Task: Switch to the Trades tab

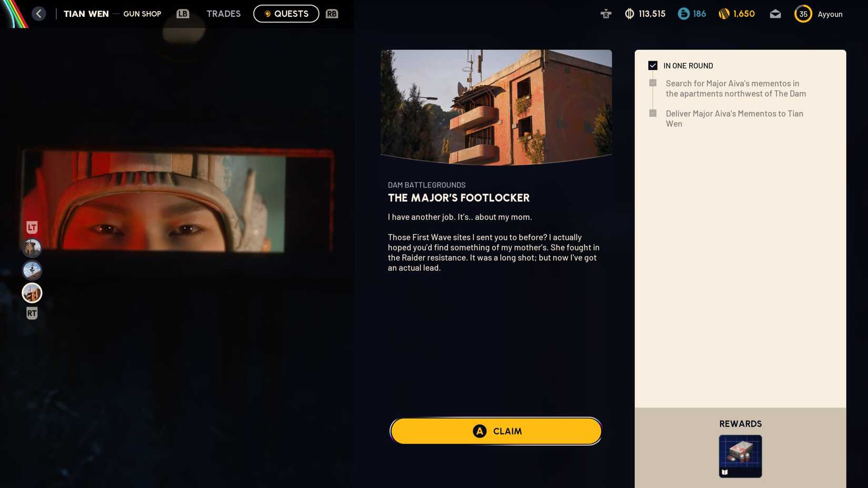Action: coord(223,14)
